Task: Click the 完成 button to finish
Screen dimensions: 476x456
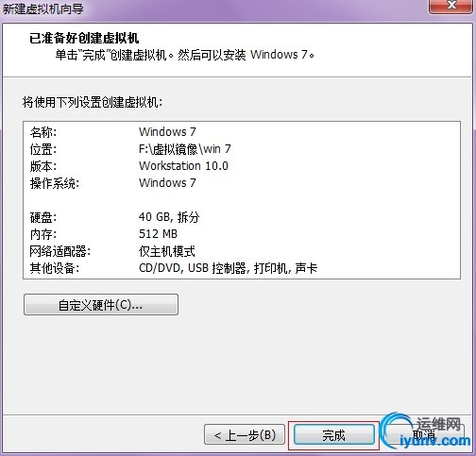Action: (x=334, y=435)
